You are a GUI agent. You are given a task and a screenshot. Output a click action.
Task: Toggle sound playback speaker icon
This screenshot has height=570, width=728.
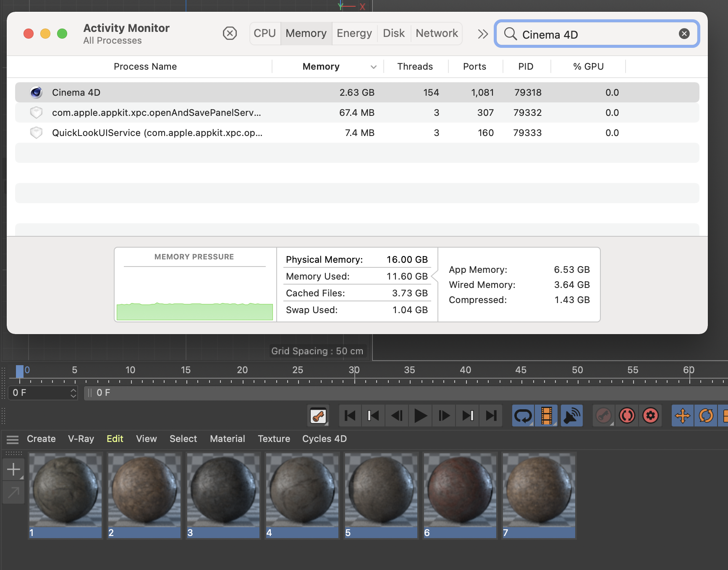pos(572,416)
